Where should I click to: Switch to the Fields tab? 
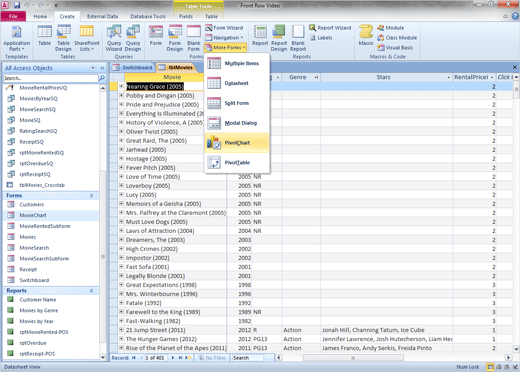coord(186,16)
